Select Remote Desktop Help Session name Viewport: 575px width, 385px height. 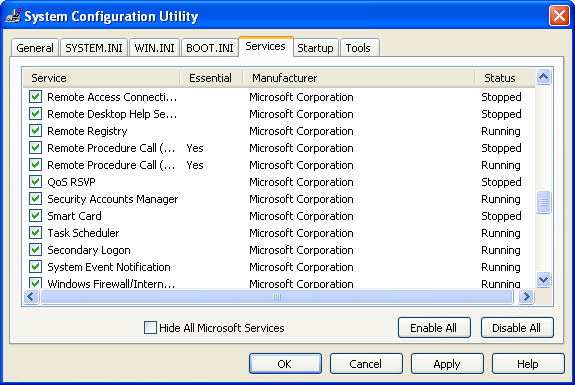[112, 114]
